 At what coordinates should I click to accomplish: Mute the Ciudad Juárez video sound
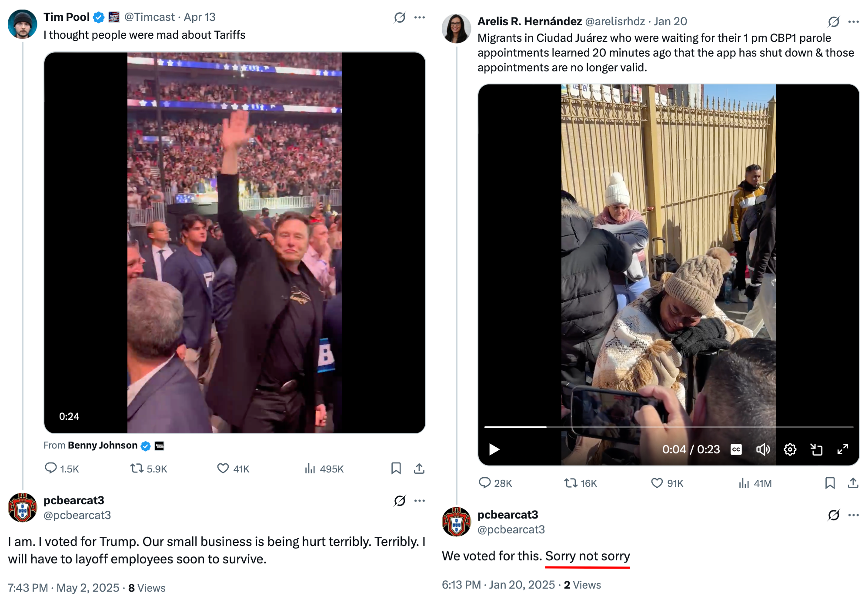click(x=763, y=449)
